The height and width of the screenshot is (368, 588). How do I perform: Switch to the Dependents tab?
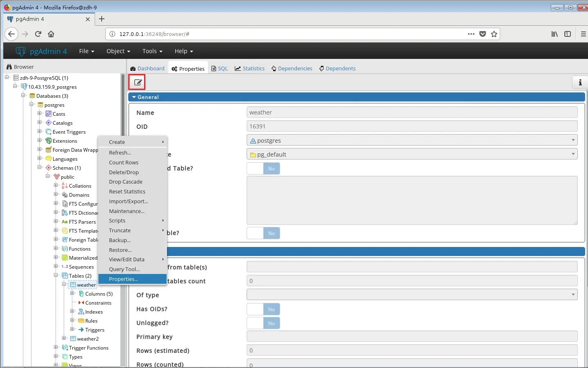pyautogui.click(x=337, y=68)
